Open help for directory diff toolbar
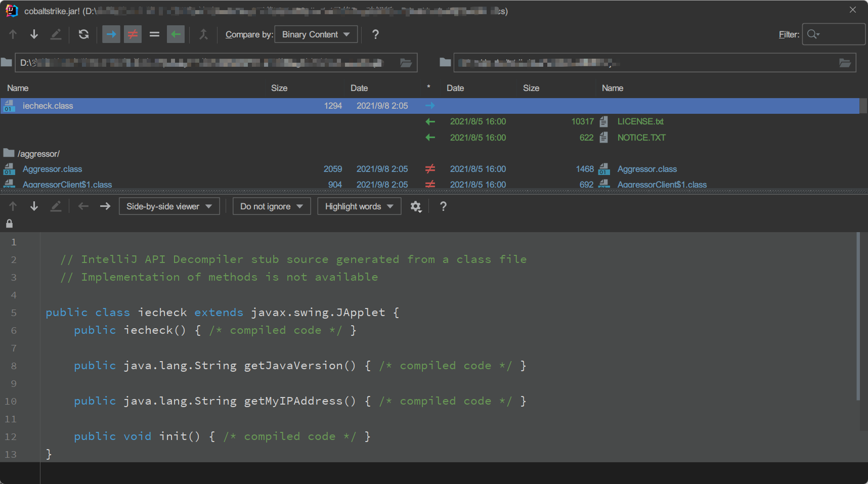The image size is (868, 484). coord(375,34)
